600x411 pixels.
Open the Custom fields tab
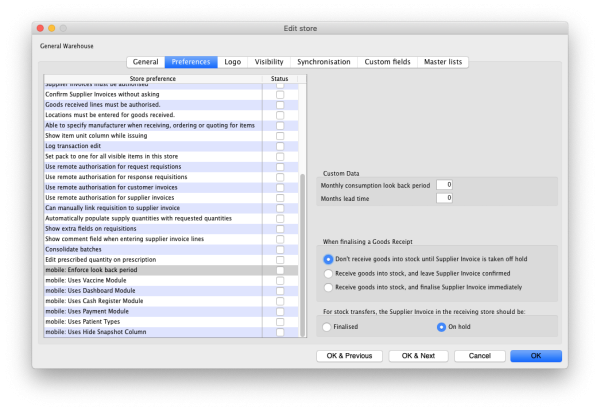tap(389, 62)
